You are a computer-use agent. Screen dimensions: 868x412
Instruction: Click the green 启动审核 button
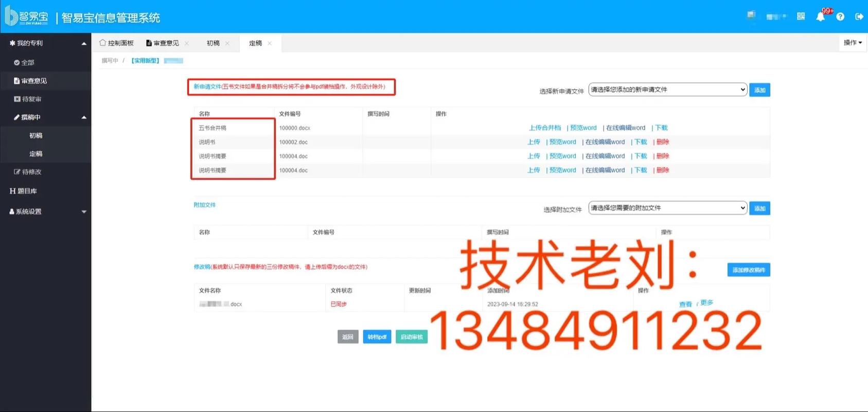[x=412, y=337]
